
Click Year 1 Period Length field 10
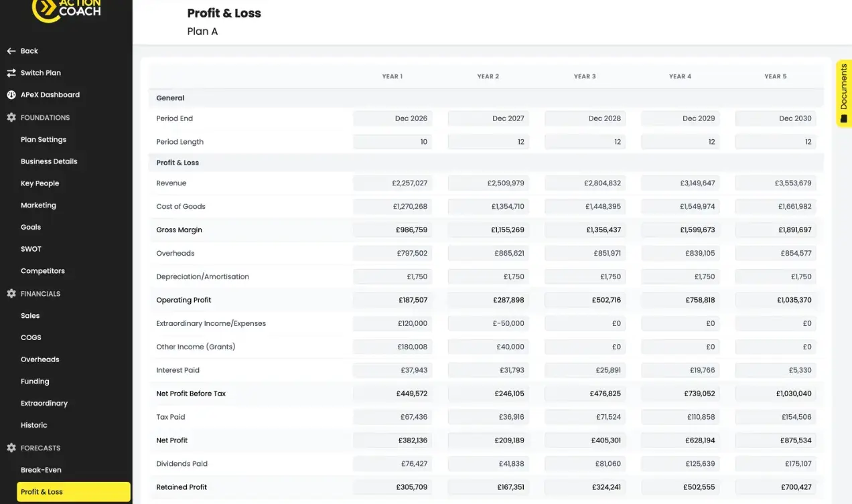tap(393, 142)
